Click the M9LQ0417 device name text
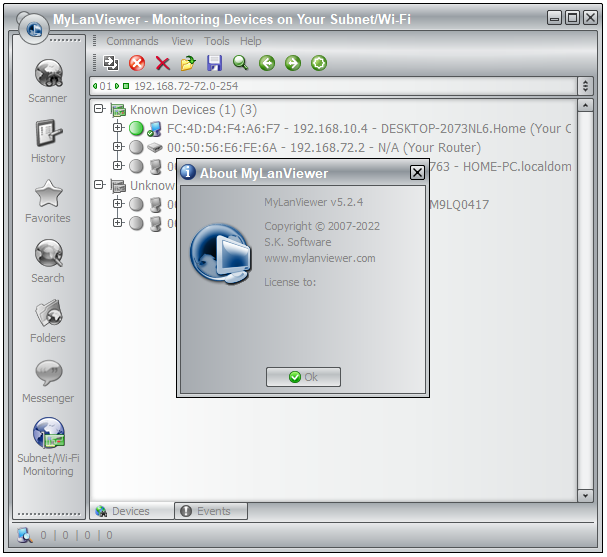Screen dimensions: 607x557 pyautogui.click(x=460, y=204)
